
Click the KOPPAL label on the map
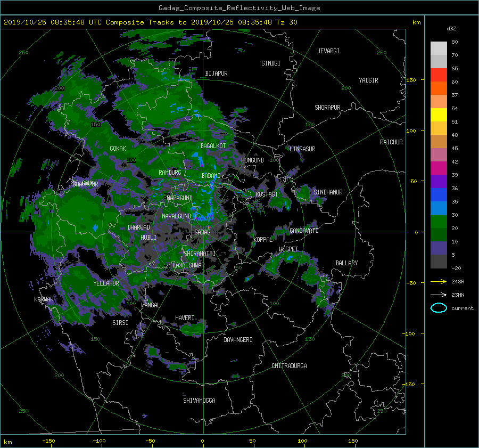[x=263, y=240]
